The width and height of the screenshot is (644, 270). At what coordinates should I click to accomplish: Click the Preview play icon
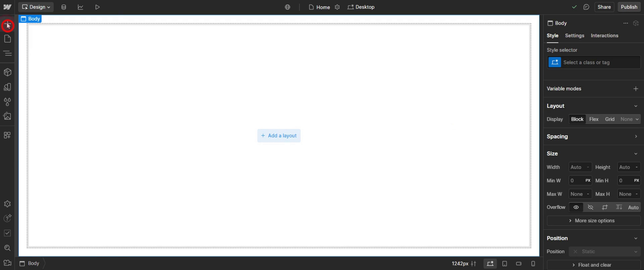pos(97,7)
